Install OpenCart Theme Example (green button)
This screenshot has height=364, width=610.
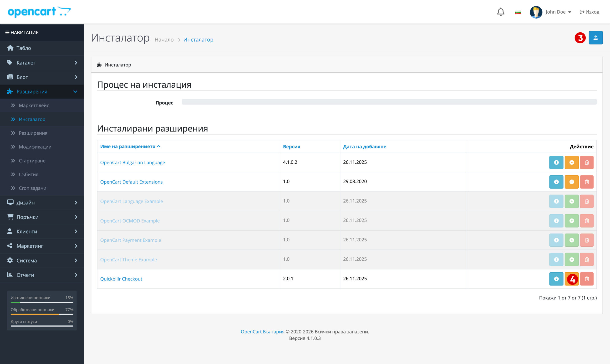pyautogui.click(x=571, y=259)
